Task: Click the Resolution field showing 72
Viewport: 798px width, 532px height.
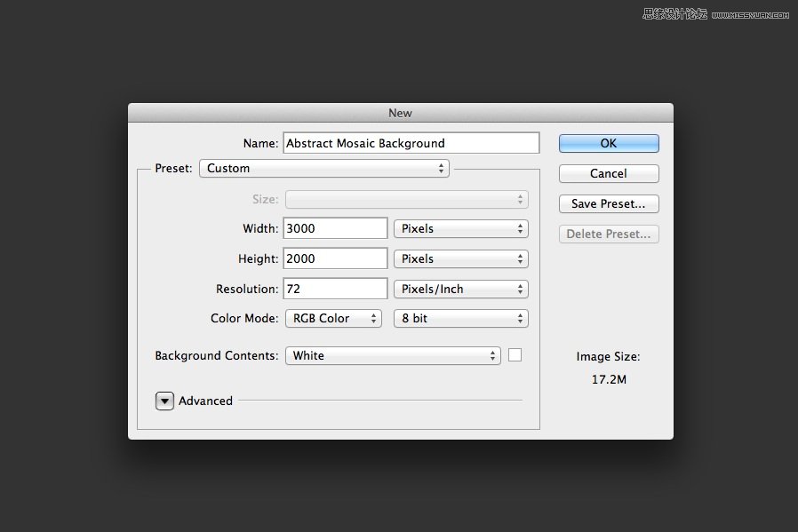Action: click(x=335, y=289)
